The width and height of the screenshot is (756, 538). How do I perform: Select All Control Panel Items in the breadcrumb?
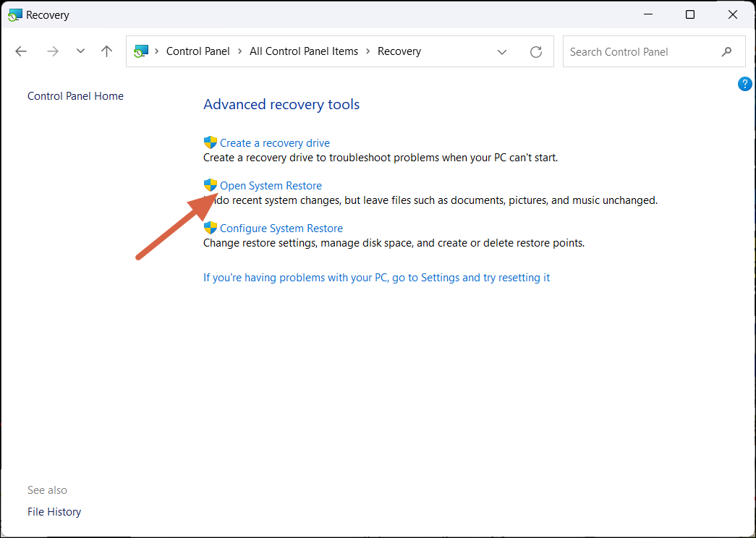(x=304, y=51)
